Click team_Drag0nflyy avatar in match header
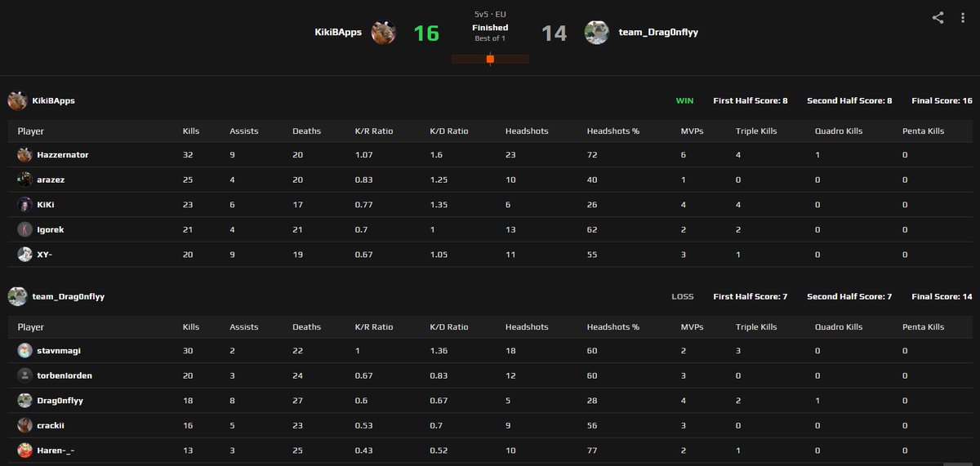This screenshot has height=466, width=980. (596, 33)
